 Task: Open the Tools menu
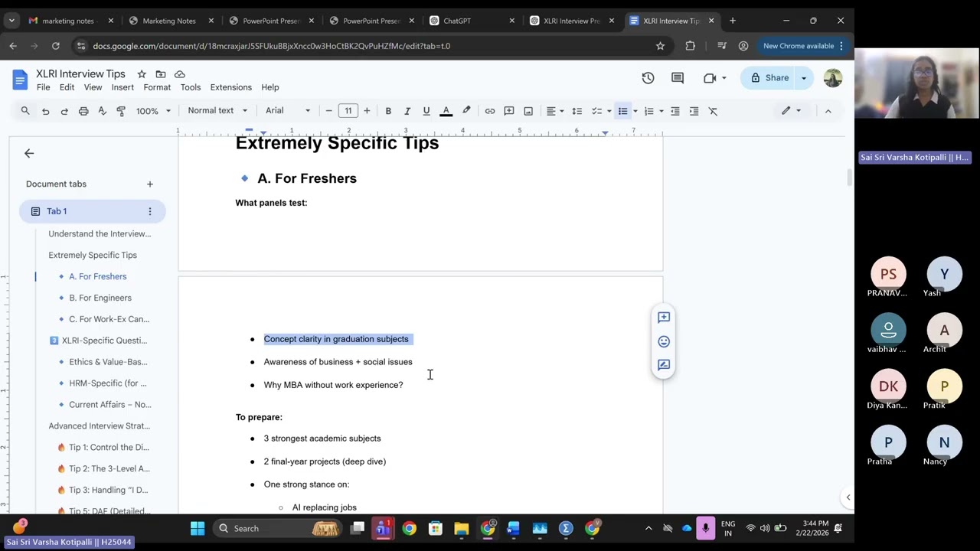click(191, 87)
